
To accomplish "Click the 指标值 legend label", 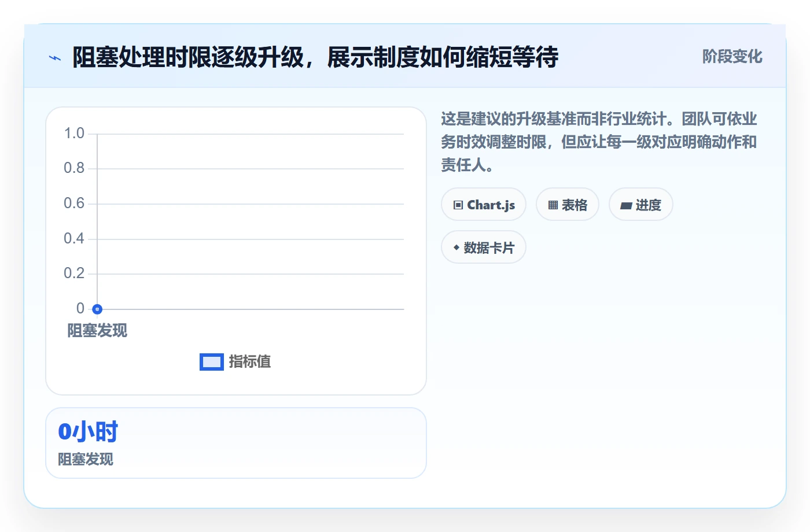I will click(x=250, y=362).
